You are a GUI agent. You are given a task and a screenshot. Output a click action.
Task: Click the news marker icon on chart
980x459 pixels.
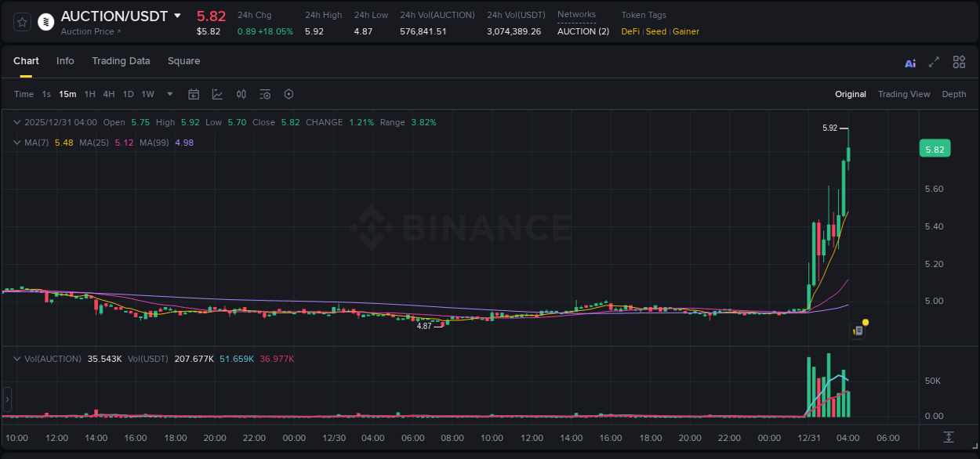pyautogui.click(x=858, y=331)
